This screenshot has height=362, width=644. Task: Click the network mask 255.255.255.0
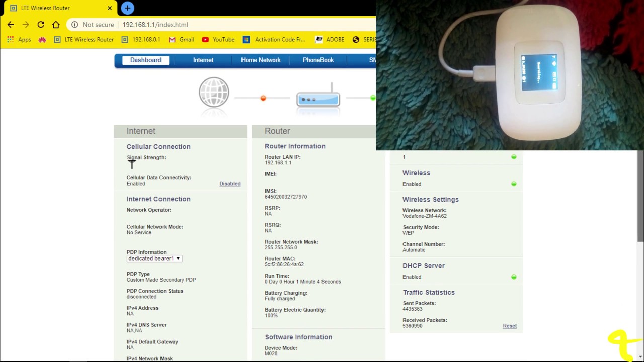pyautogui.click(x=281, y=248)
